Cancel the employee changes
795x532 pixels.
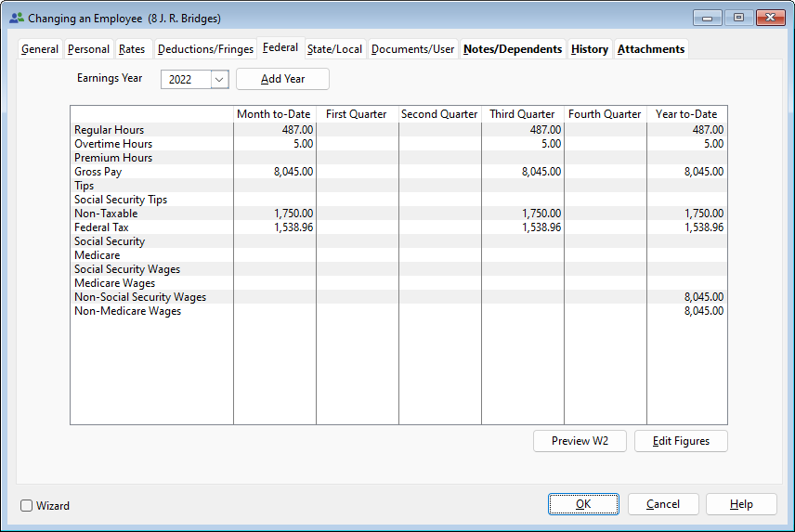click(663, 504)
